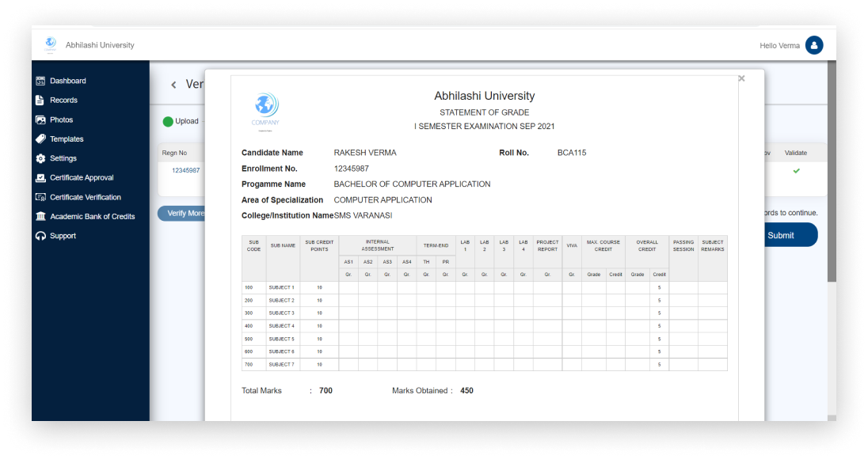The image size is (868, 459).
Task: Collapse the verification view with the back chevron
Action: (x=173, y=84)
